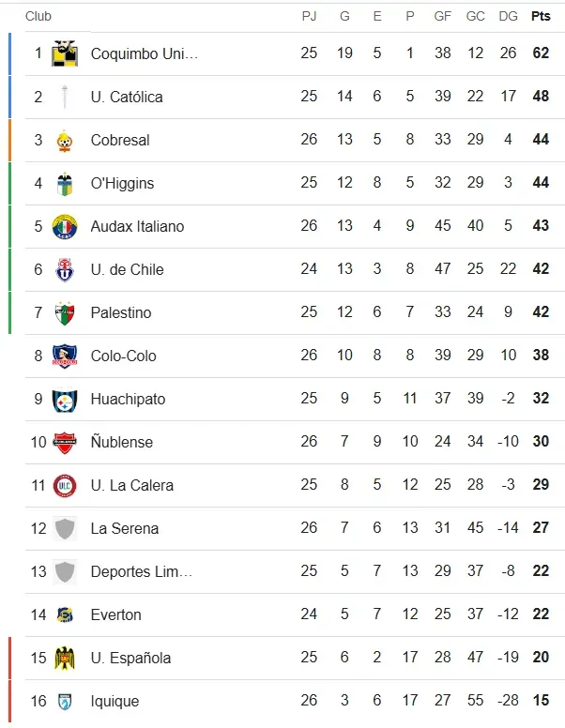This screenshot has width=565, height=728.
Task: Select the U. Española team crest
Action: coord(65,658)
